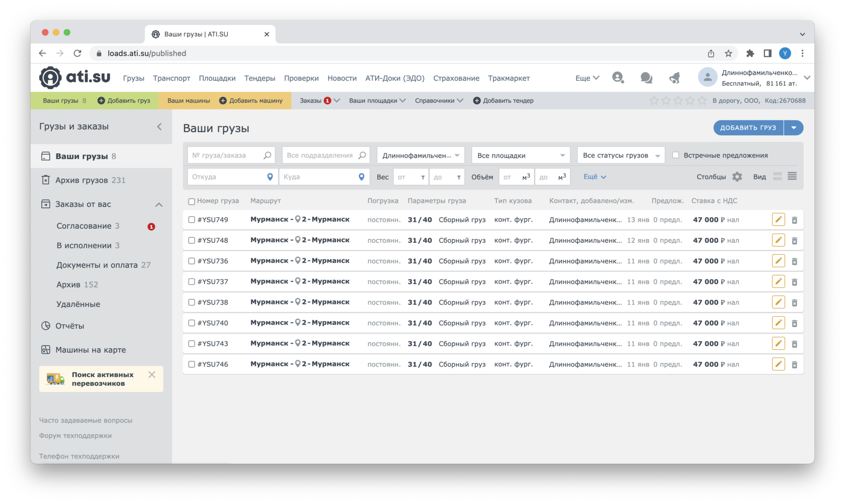Check the box for cargo #YSU749
This screenshot has height=504, width=845.
[192, 220]
